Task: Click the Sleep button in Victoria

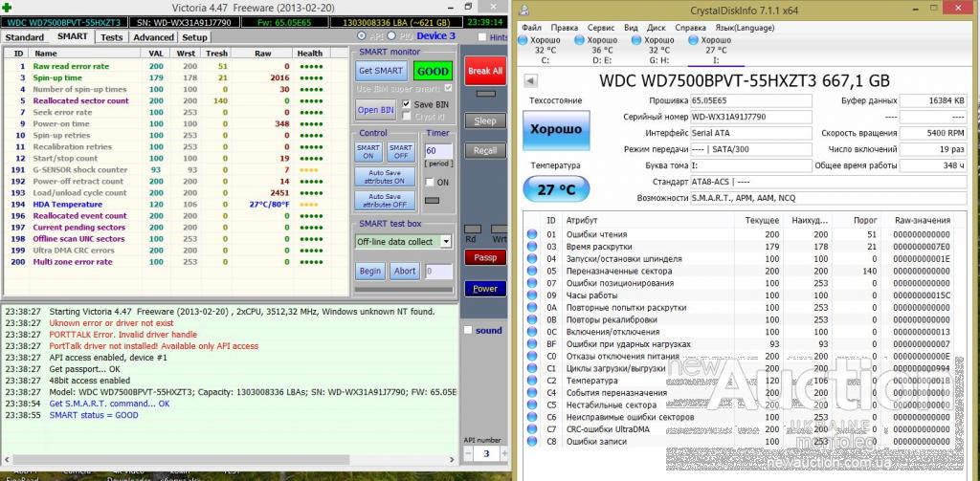Action: [x=485, y=120]
